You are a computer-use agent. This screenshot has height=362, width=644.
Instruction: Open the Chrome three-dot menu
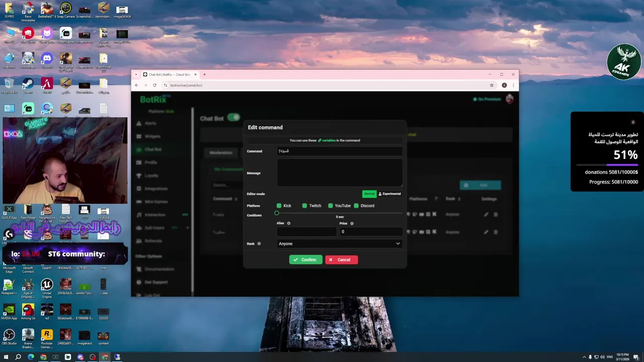point(513,85)
